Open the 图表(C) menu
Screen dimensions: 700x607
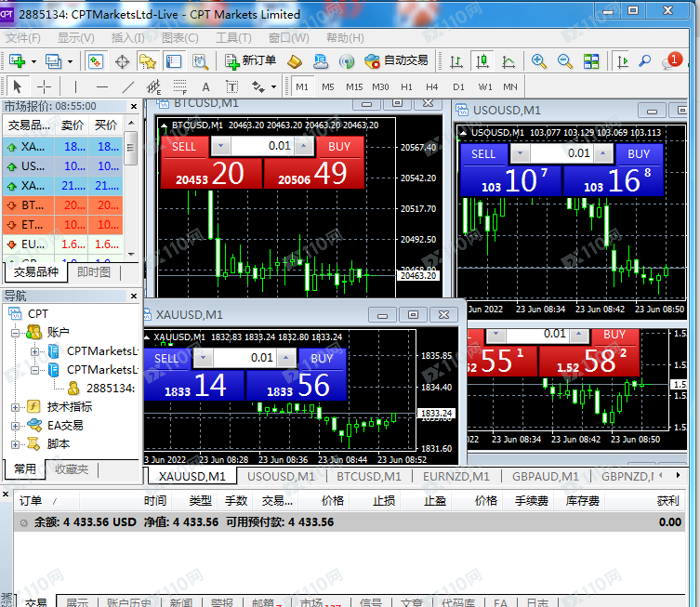179,38
